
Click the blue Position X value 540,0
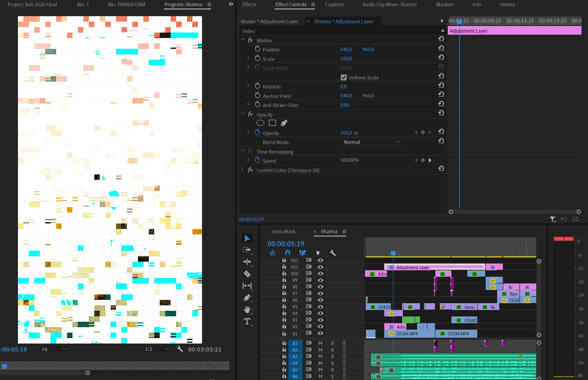coord(346,49)
